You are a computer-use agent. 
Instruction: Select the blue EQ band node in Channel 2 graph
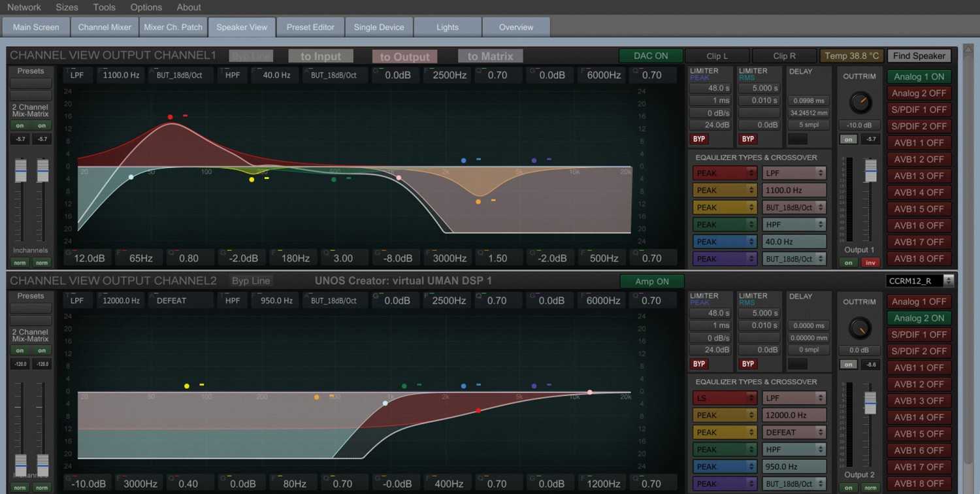(463, 386)
